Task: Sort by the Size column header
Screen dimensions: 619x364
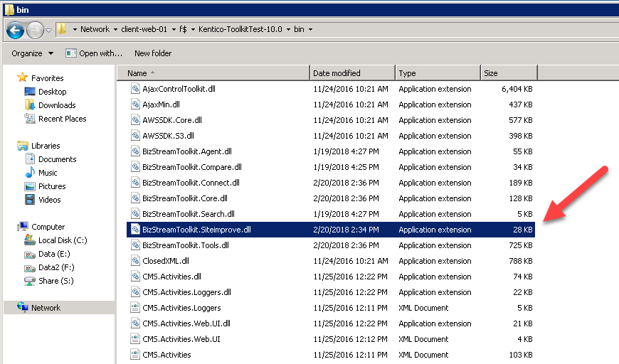Action: [x=509, y=73]
